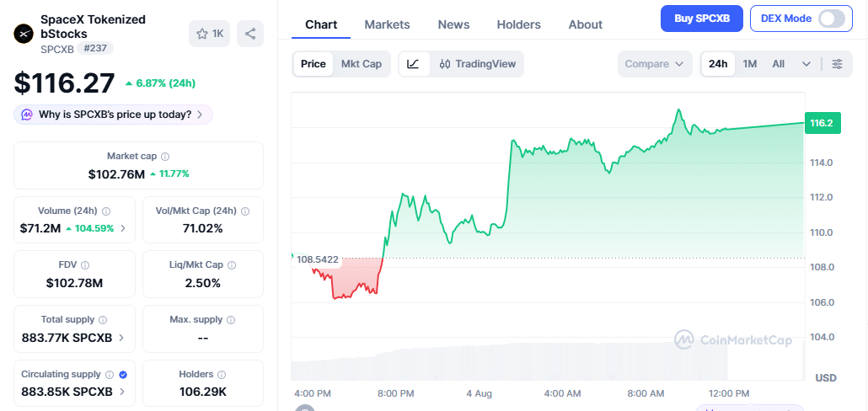Click the 108.5422 opening price label

pyautogui.click(x=317, y=259)
